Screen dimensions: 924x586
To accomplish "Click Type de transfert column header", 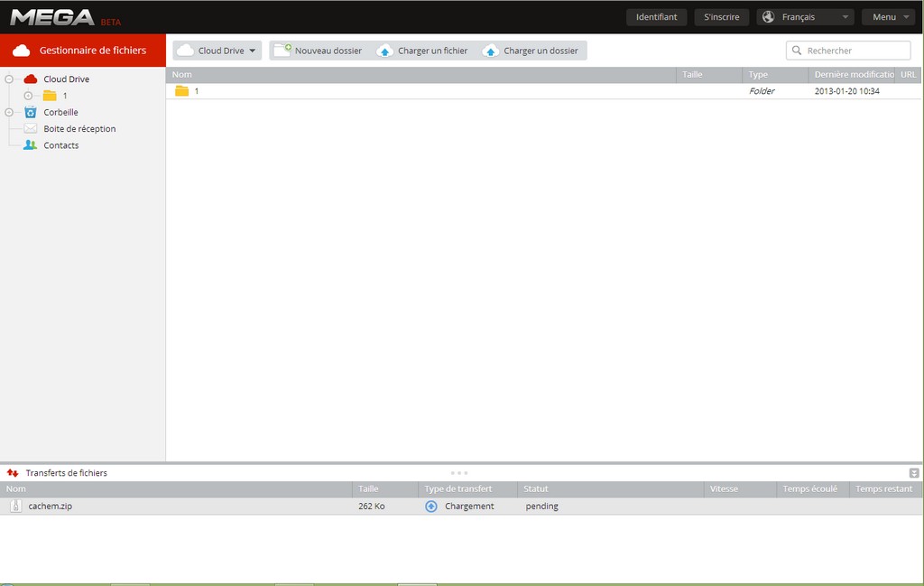I will tap(468, 488).
